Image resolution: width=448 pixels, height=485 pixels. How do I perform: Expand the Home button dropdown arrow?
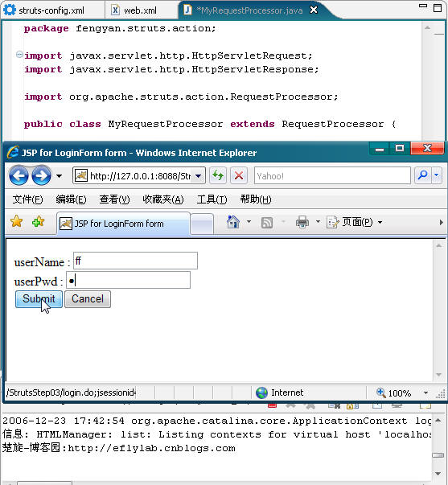click(249, 222)
